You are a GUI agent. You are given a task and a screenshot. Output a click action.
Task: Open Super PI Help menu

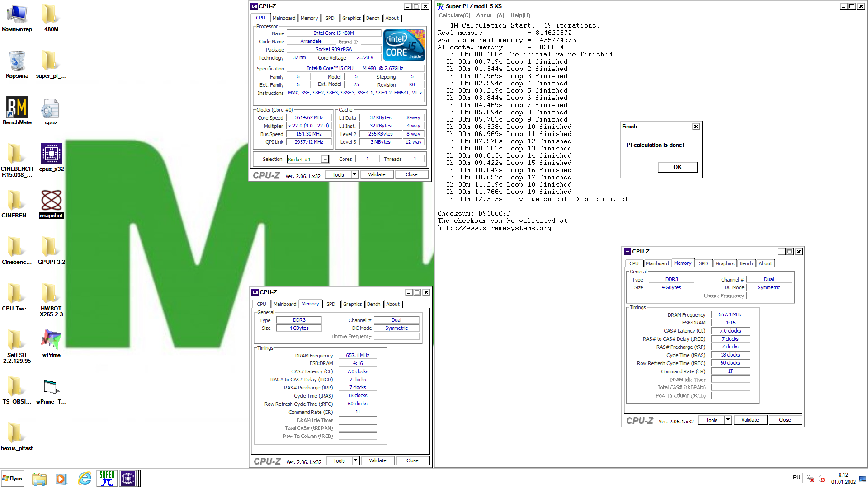520,15
